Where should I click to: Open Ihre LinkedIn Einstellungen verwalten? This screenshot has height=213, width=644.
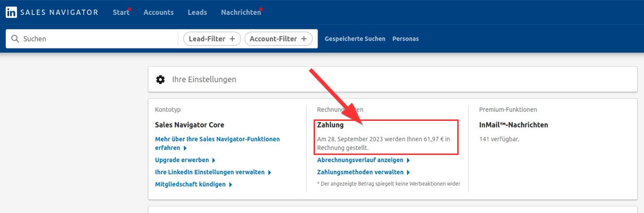(x=213, y=172)
